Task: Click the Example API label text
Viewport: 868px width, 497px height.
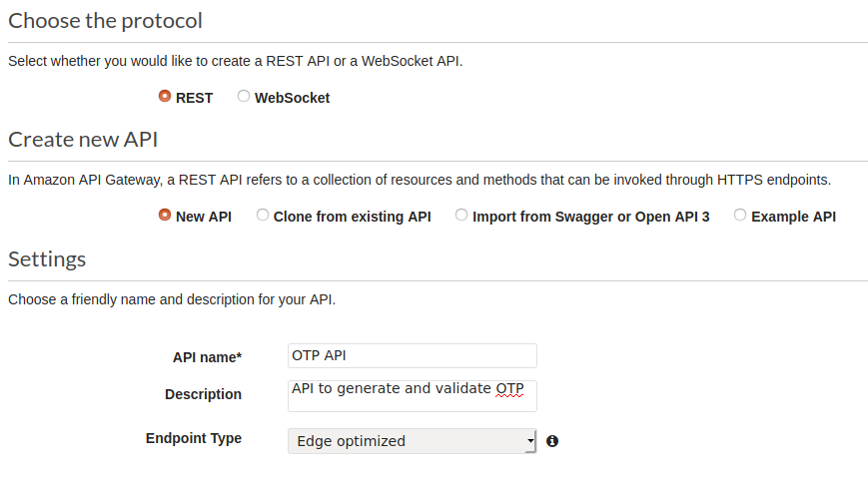Action: click(x=793, y=217)
